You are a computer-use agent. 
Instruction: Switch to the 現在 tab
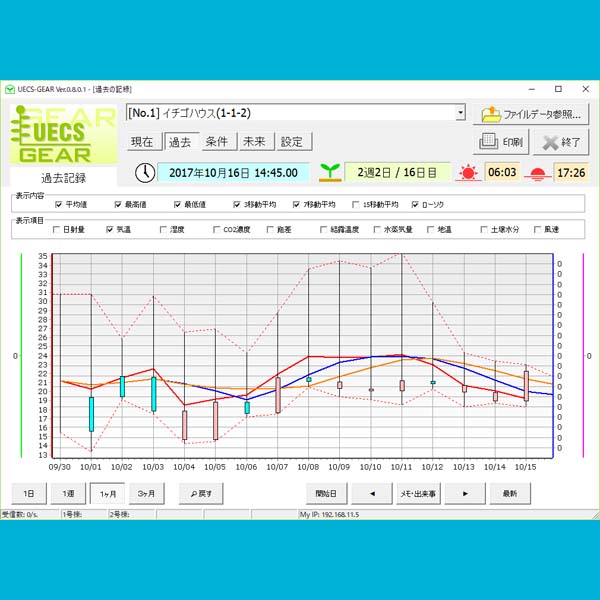(x=144, y=142)
